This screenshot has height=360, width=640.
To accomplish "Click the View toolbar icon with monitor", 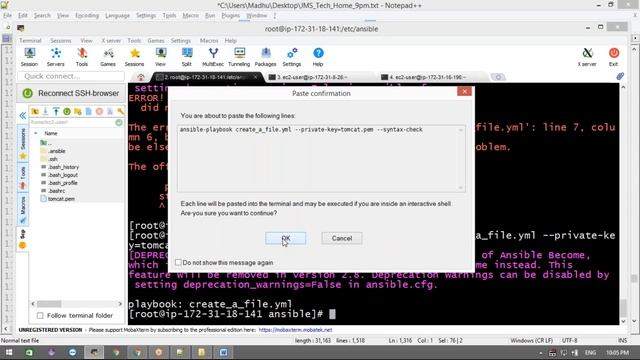I will (160, 57).
